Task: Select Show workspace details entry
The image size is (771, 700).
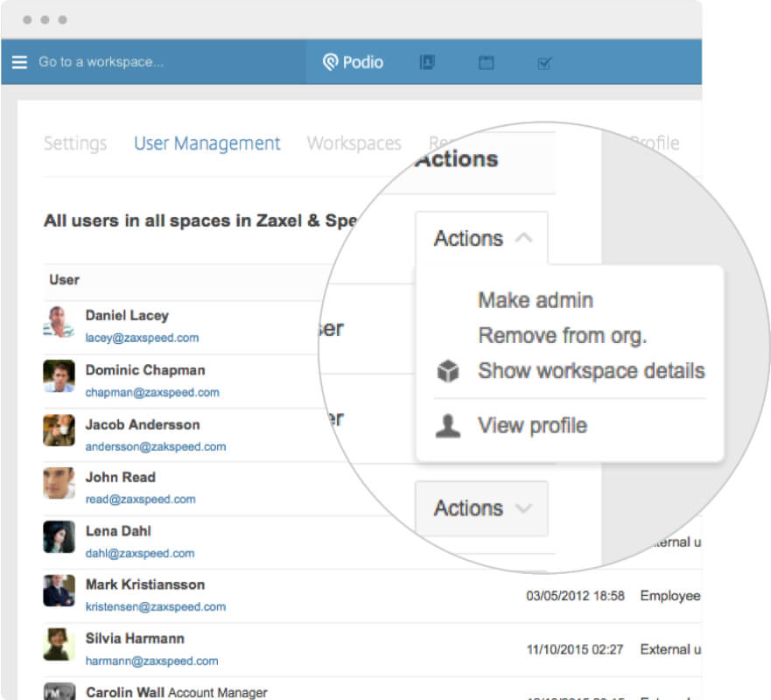Action: 591,371
